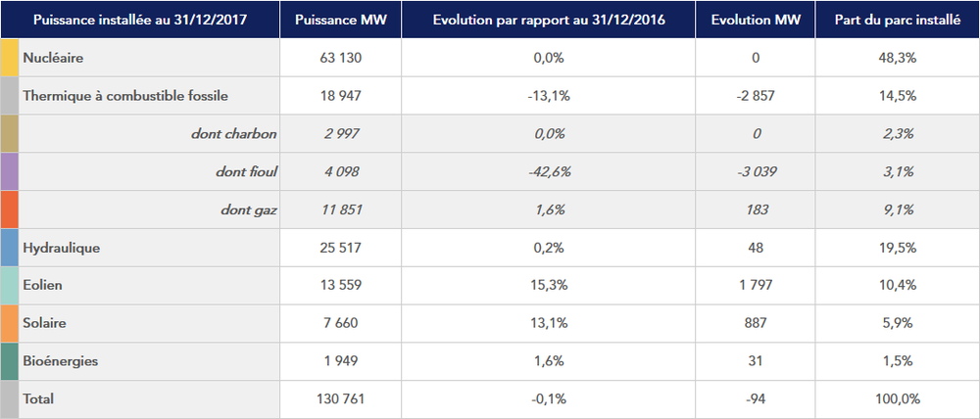This screenshot has height=419, width=980.
Task: Click the Total row label
Action: (x=38, y=398)
